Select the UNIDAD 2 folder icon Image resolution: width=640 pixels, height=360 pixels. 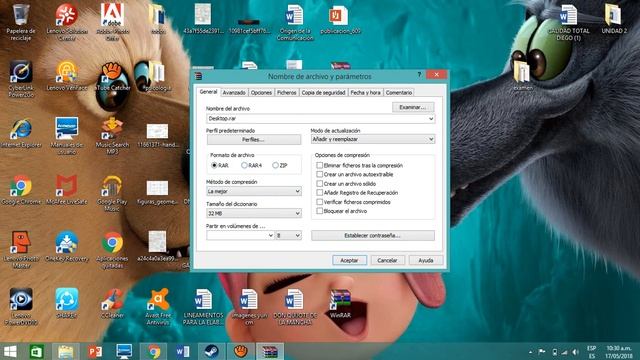point(613,19)
